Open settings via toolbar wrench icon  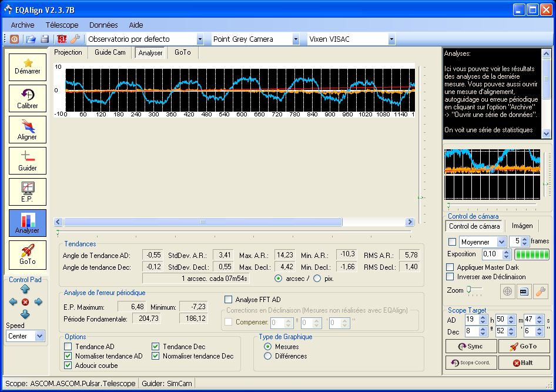(75, 39)
